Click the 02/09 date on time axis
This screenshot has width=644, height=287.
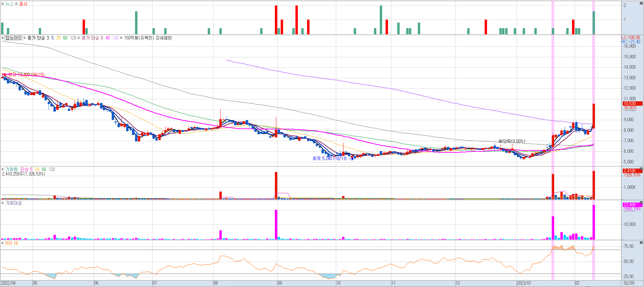(x=629, y=283)
